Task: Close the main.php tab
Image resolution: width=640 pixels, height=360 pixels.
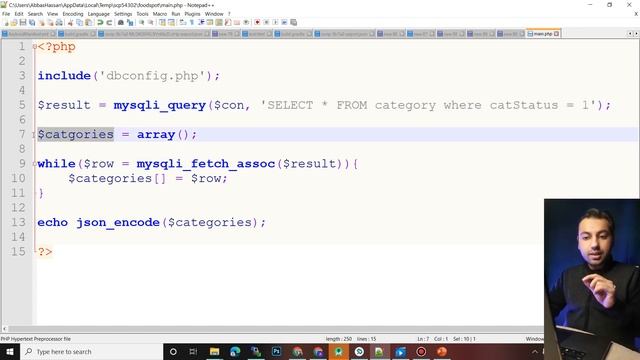Action: [557, 34]
